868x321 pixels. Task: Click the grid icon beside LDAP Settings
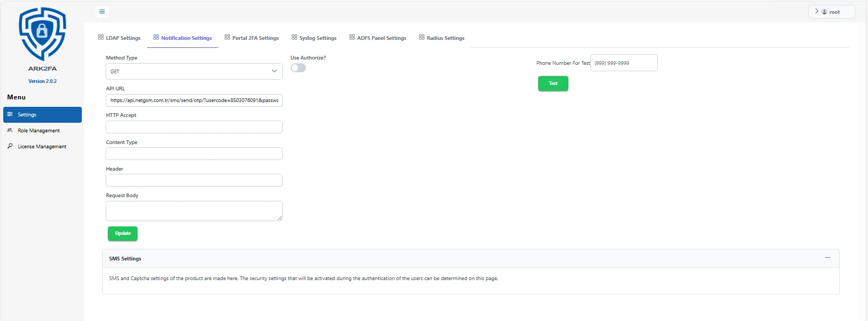pyautogui.click(x=101, y=38)
